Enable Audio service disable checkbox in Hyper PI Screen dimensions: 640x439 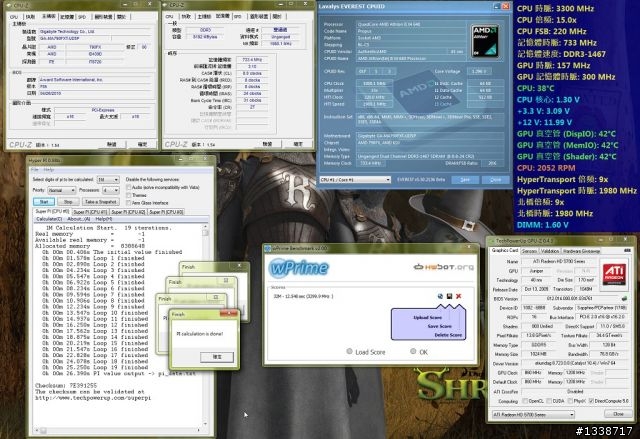[x=129, y=187]
